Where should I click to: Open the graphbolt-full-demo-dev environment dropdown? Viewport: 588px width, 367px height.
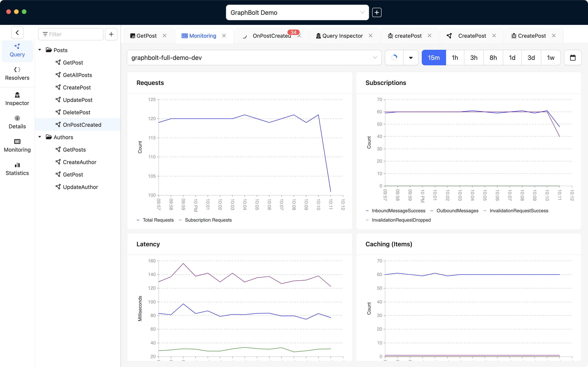tap(375, 58)
